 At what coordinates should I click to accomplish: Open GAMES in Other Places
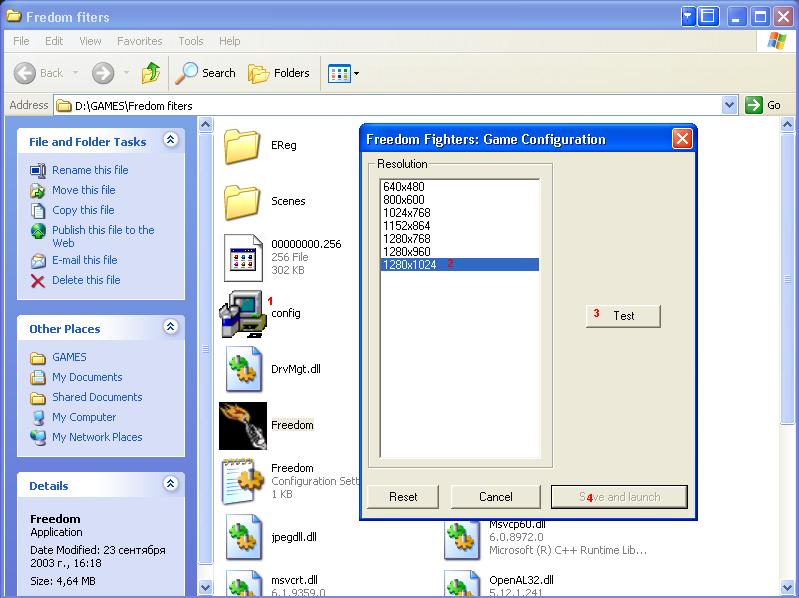[x=69, y=357]
